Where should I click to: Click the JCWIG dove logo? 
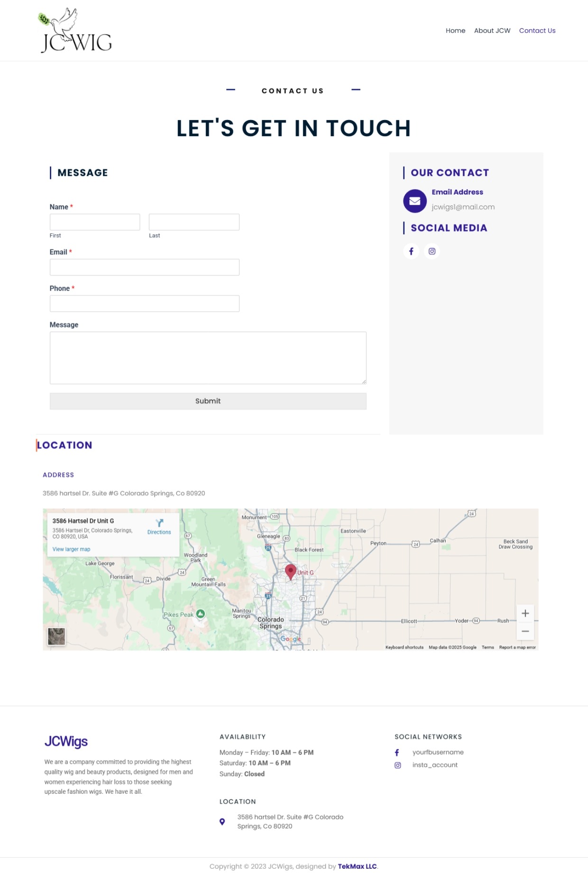[x=76, y=31]
